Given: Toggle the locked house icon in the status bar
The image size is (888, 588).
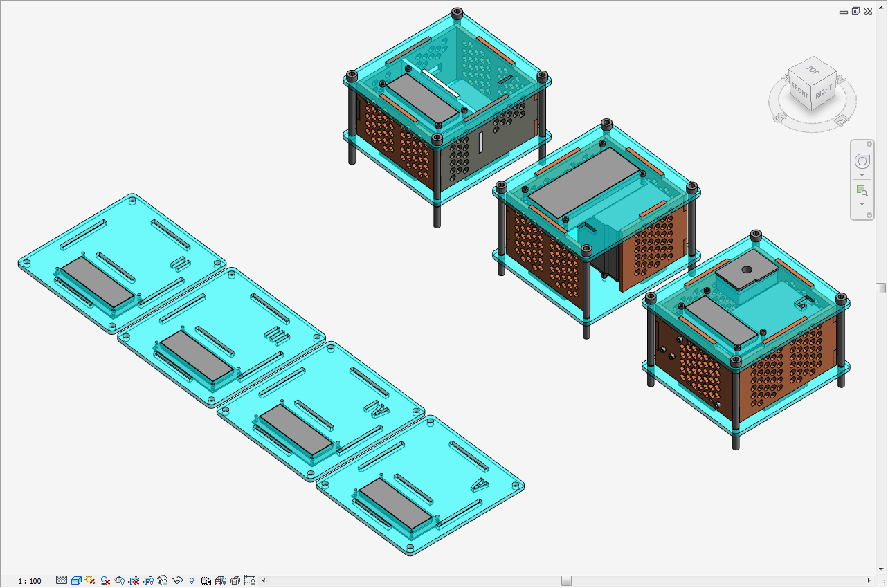Looking at the screenshot, I should tap(162, 580).
